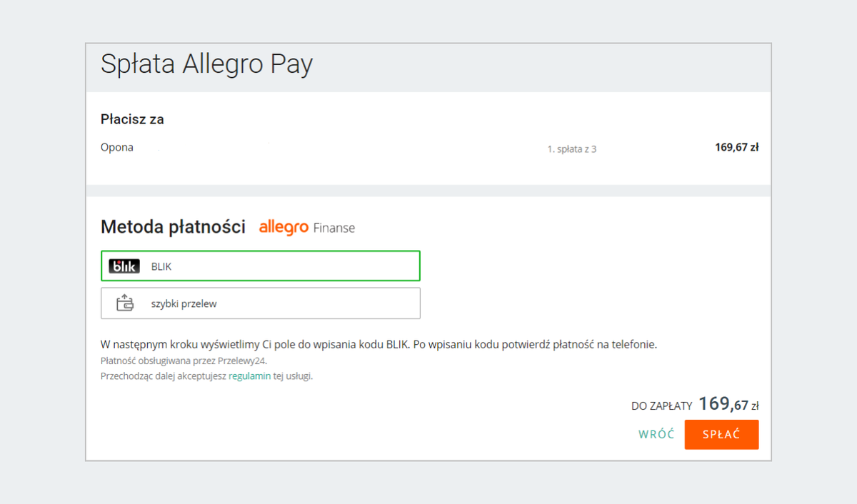Click the orange allegro logo
857x504 pixels.
[284, 227]
